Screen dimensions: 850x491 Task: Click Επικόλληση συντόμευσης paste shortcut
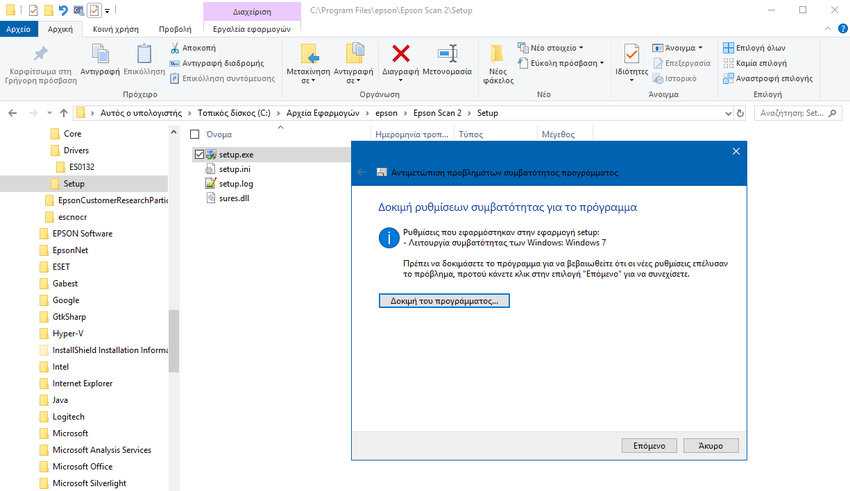click(x=222, y=79)
